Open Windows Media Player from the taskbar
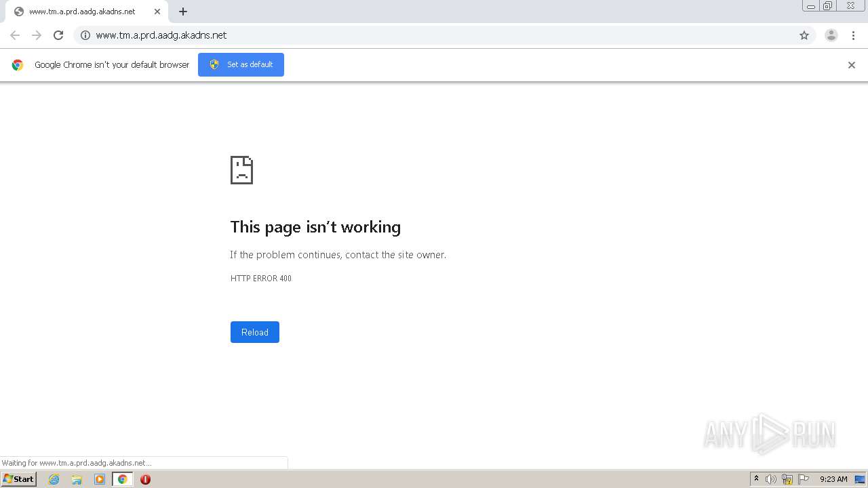This screenshot has height=488, width=868. (100, 479)
